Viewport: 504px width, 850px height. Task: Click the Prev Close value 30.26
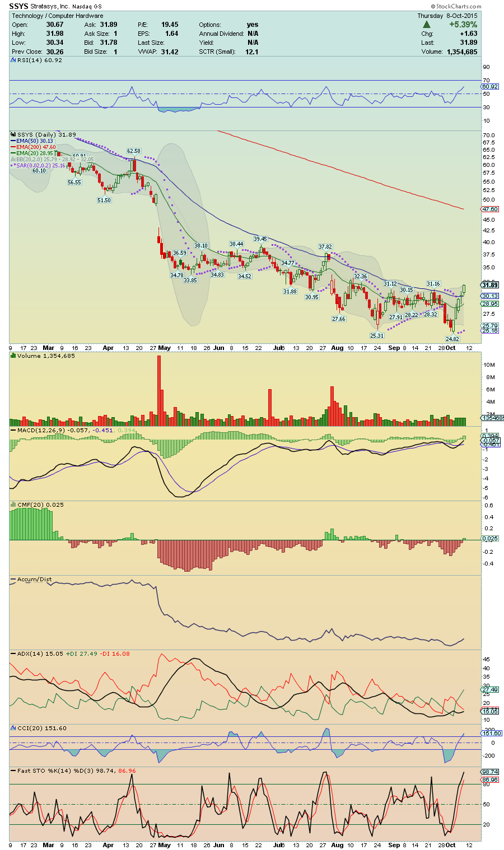tap(54, 52)
